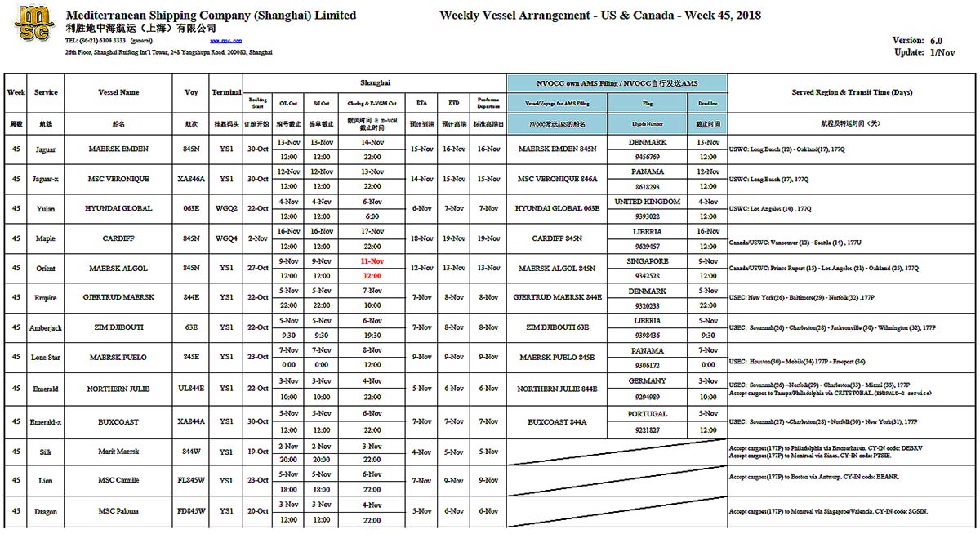
Task: Select CARDIFF in the Vessel Name column
Action: click(118, 238)
